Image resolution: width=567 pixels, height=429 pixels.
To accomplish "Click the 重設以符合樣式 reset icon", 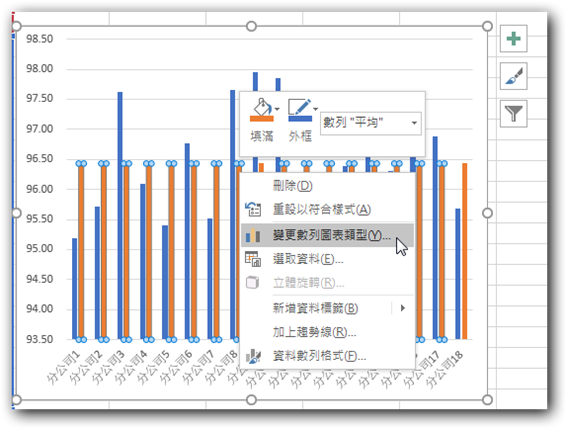I will tap(253, 209).
